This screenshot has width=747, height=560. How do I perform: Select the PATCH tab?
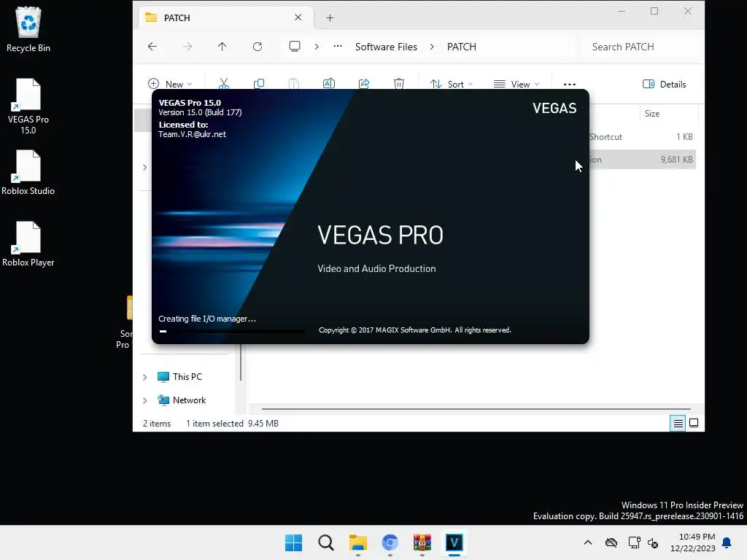226,17
